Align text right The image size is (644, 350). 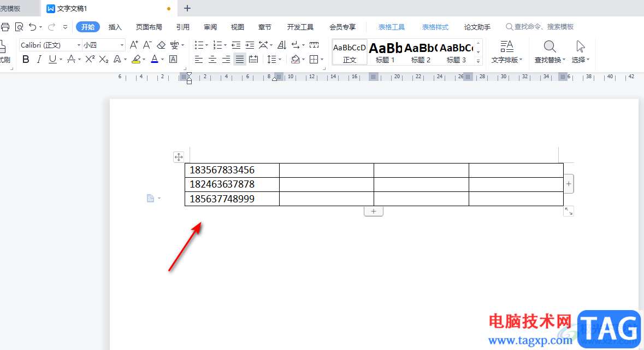[226, 59]
